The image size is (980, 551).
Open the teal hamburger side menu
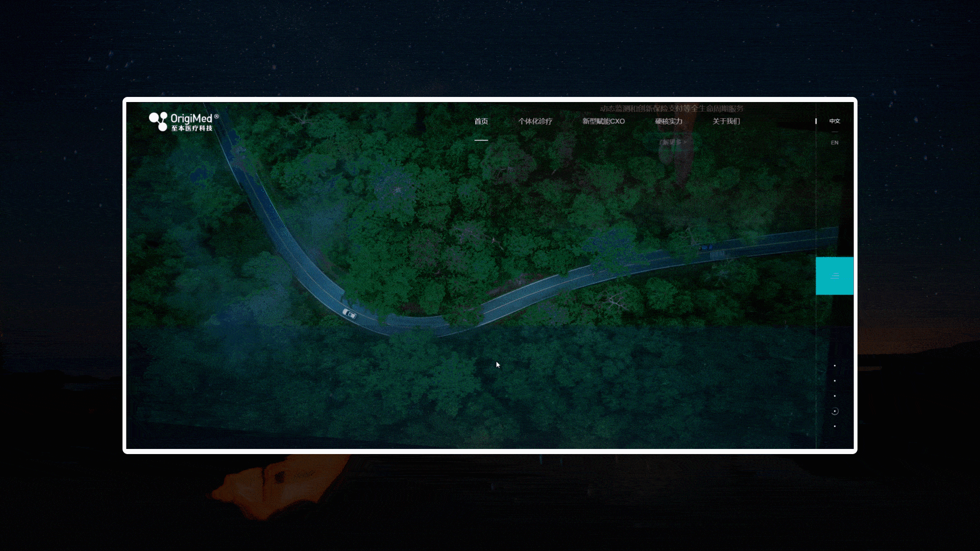click(835, 276)
